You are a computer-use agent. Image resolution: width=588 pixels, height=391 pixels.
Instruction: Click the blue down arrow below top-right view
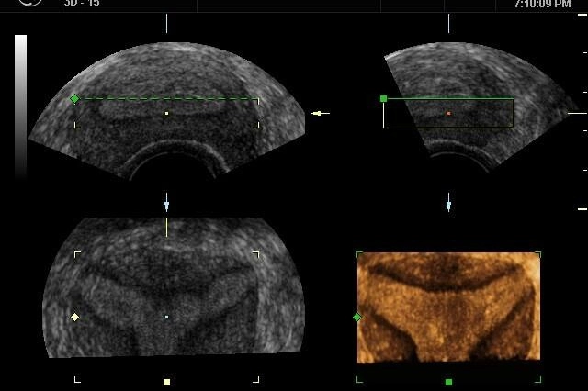point(448,201)
